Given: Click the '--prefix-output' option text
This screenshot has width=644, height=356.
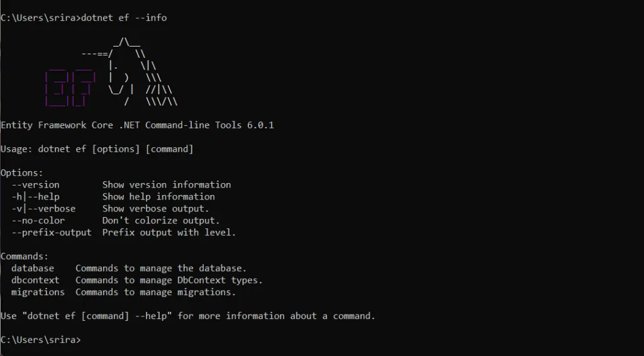Looking at the screenshot, I should (52, 232).
